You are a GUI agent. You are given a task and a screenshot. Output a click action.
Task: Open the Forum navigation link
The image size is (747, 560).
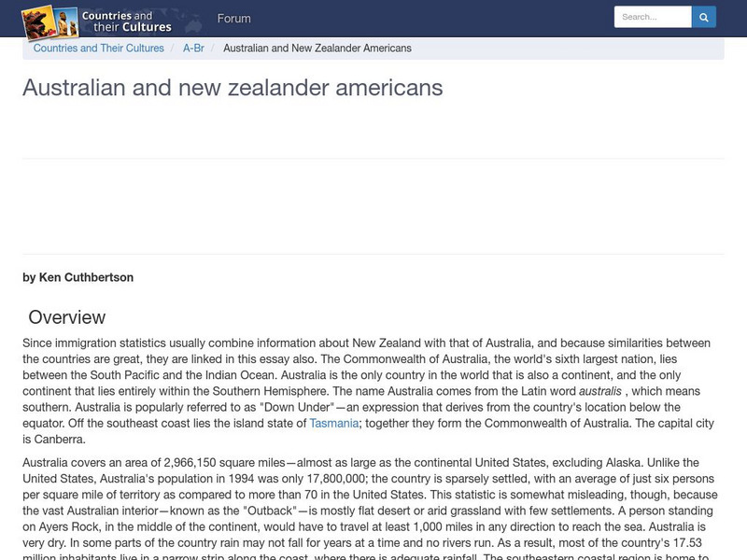click(233, 19)
